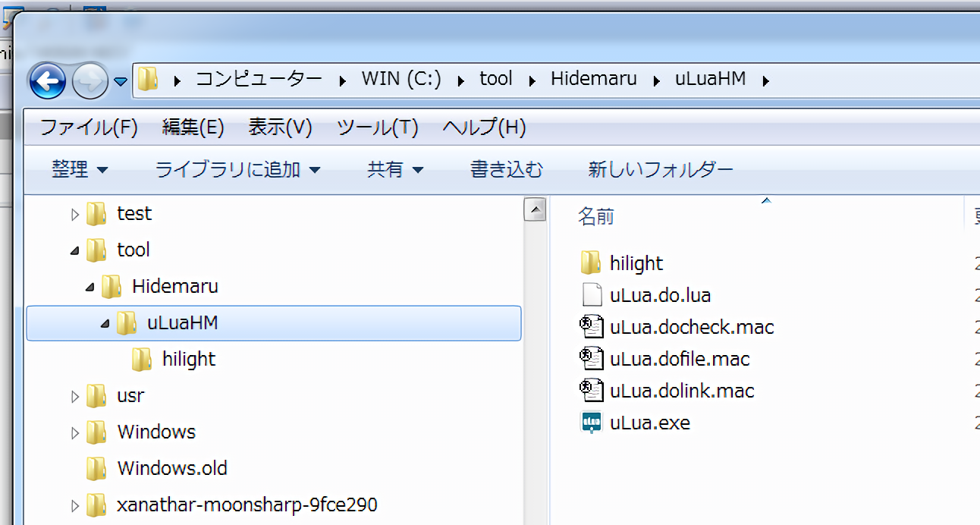Viewport: 980px width, 525px height.
Task: Select the uLua.do.lua file icon
Action: 591,295
